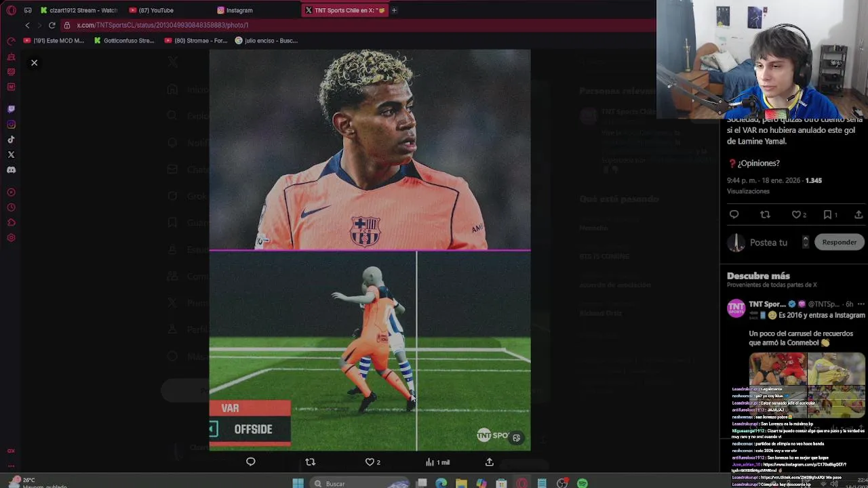The width and height of the screenshot is (868, 488).
Task: Go back to the previous page
Action: pyautogui.click(x=27, y=25)
